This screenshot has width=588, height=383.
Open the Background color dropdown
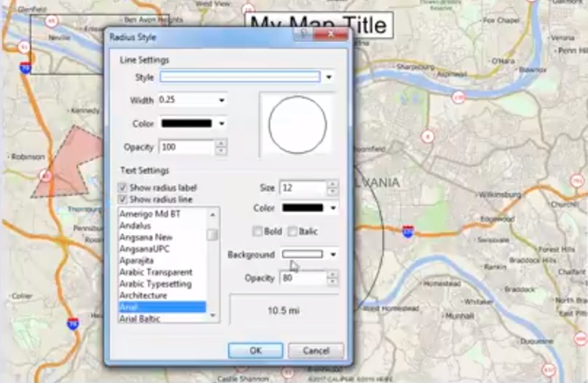tap(333, 255)
